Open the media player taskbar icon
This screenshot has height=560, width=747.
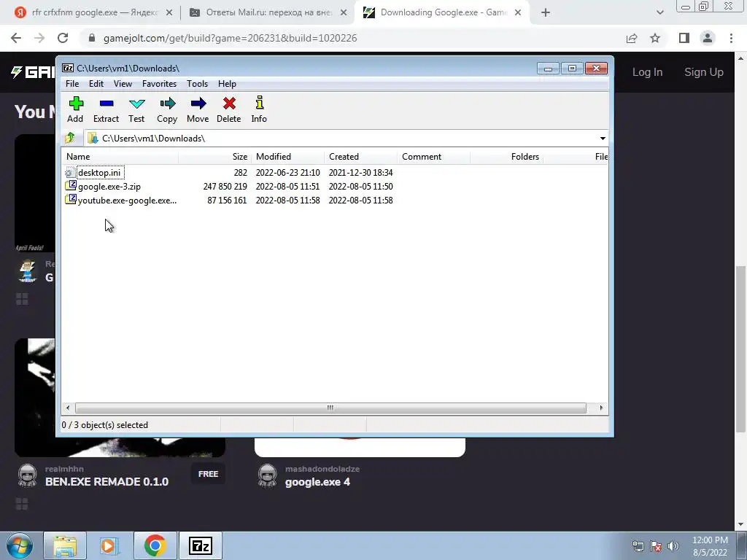point(109,545)
